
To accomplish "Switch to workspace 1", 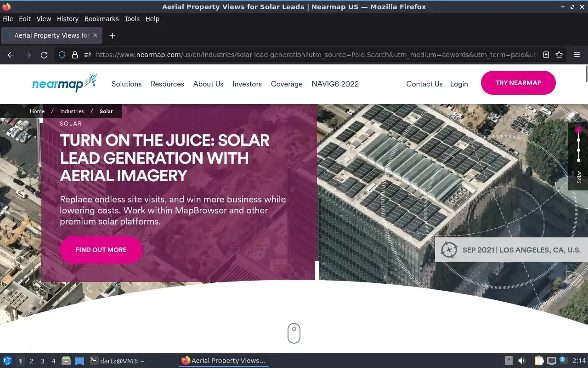I will pyautogui.click(x=20, y=361).
